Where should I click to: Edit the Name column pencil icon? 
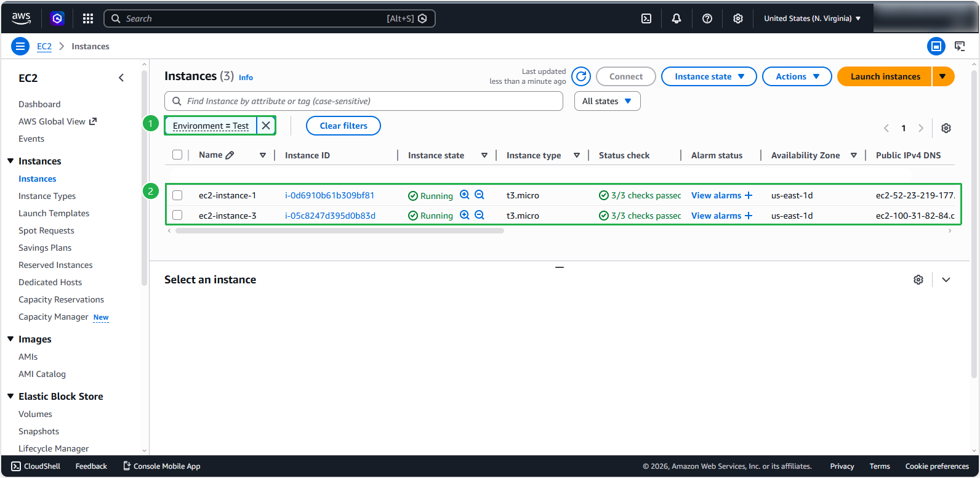tap(230, 155)
